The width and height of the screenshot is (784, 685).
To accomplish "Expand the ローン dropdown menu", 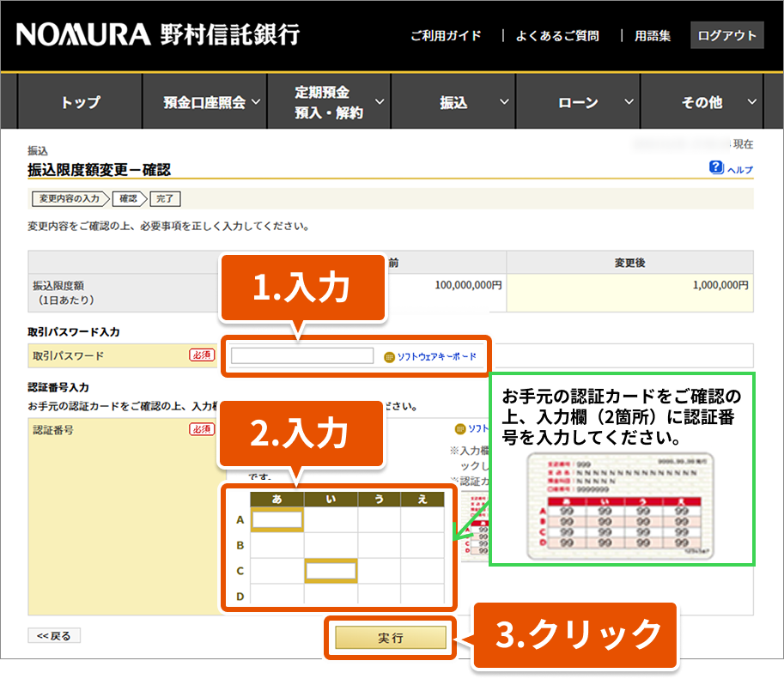I will pyautogui.click(x=578, y=102).
